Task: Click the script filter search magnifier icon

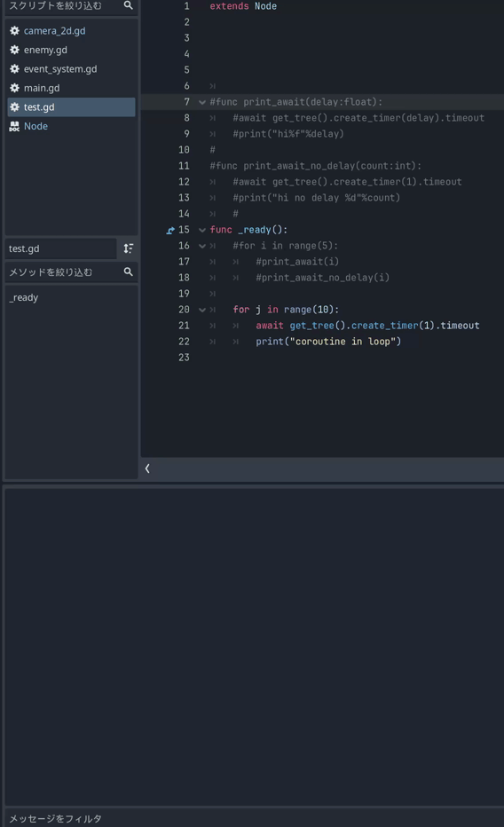Action: pyautogui.click(x=128, y=5)
